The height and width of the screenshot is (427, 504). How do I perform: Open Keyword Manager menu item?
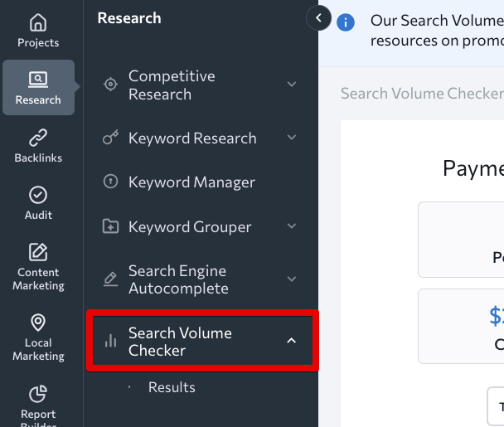pyautogui.click(x=191, y=182)
